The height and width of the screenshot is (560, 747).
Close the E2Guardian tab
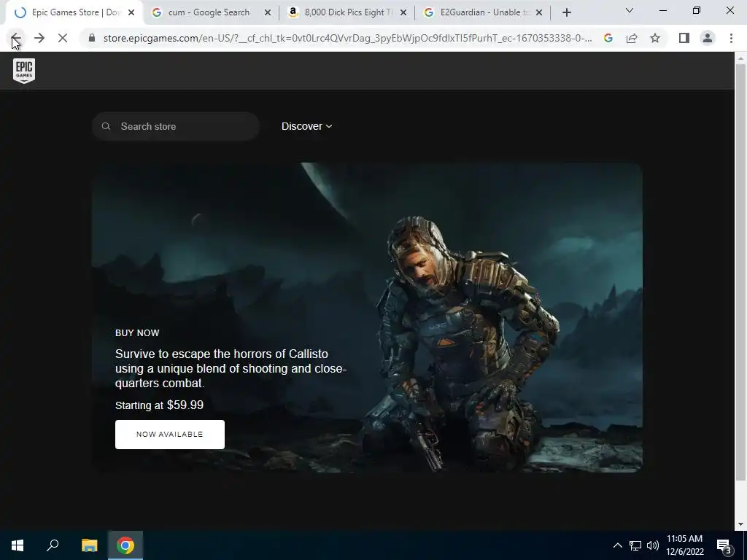[x=539, y=13]
